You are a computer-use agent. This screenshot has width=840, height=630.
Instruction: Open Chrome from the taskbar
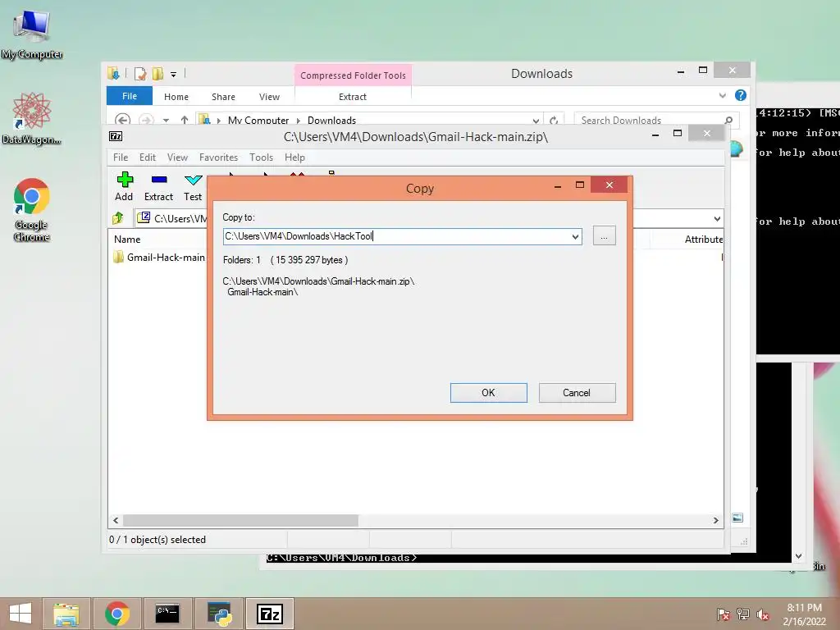point(116,614)
